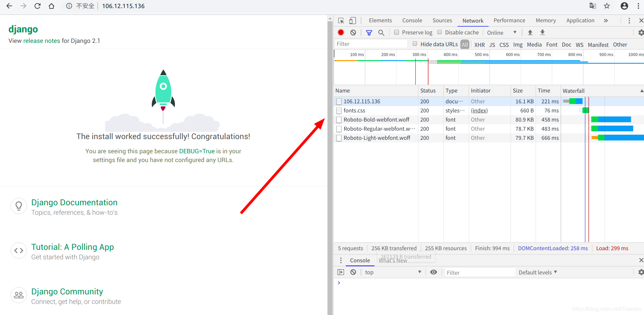The image size is (644, 315).
Task: Activate the inspect element picker icon
Action: point(341,21)
